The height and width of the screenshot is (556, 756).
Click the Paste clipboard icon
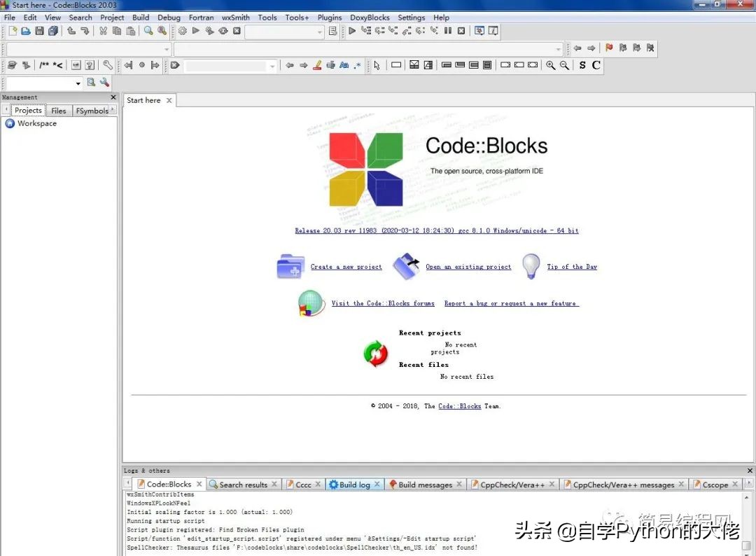click(131, 31)
